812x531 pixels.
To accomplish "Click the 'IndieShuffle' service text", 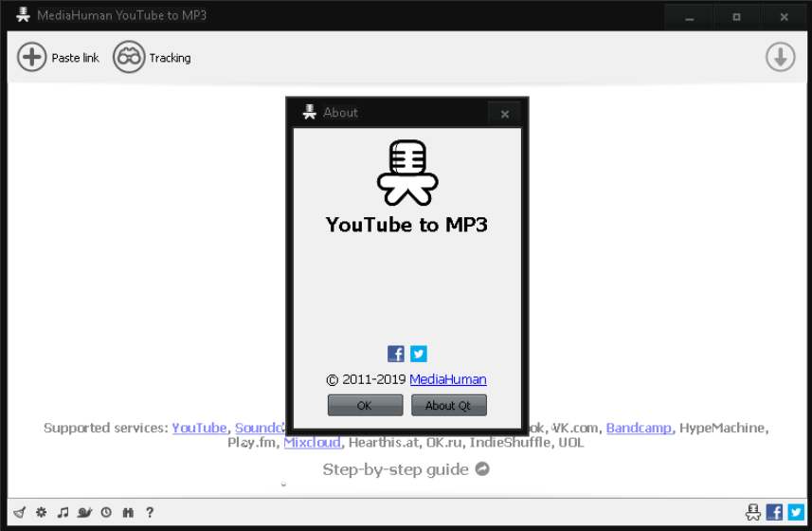I will coord(510,443).
